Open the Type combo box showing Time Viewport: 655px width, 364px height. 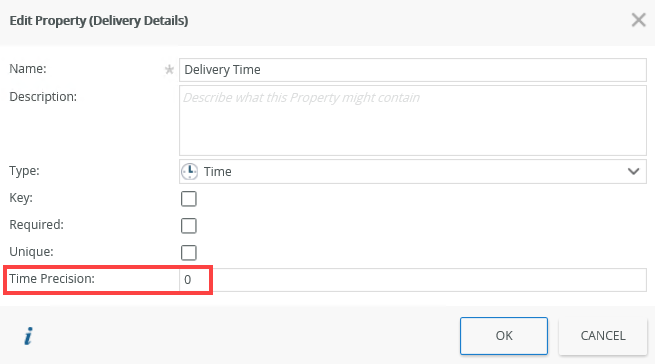tap(413, 171)
